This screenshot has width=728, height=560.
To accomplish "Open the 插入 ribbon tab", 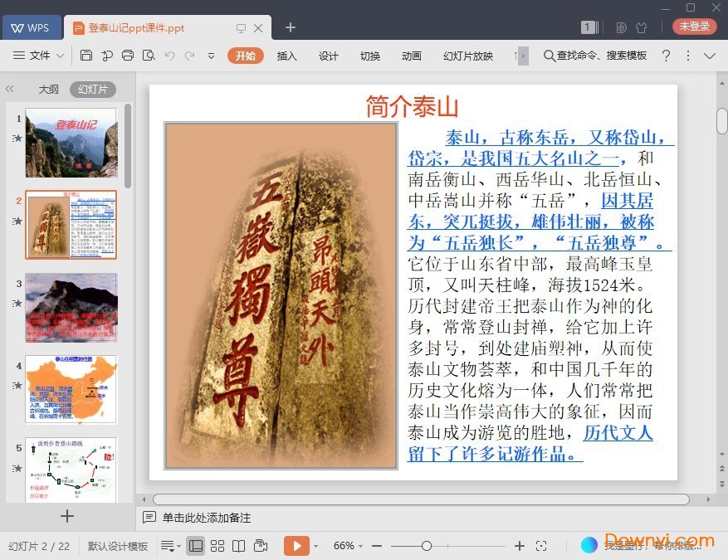I will [x=286, y=56].
